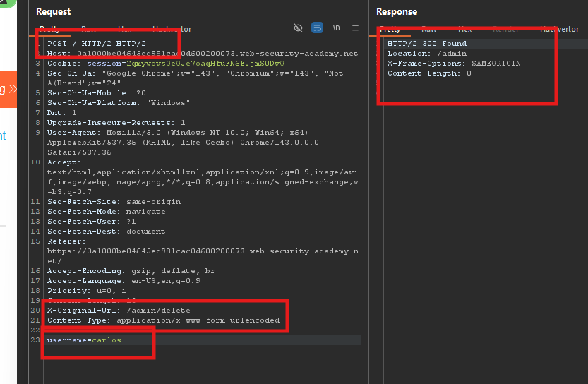Click the 'Sec-Ch-Ua-Platform: "Windows"' line

click(119, 103)
